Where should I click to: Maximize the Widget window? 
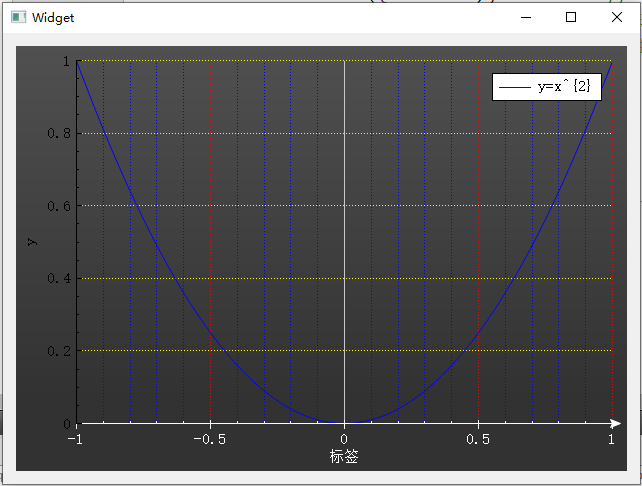571,17
